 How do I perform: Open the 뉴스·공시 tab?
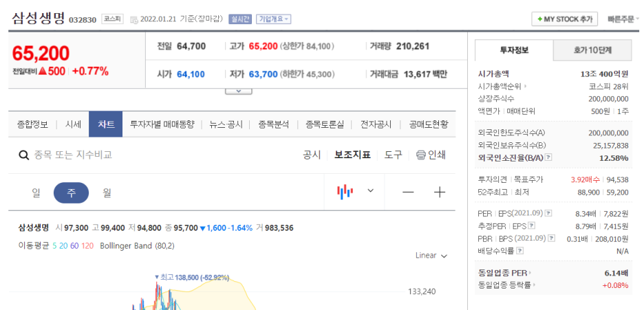click(226, 124)
